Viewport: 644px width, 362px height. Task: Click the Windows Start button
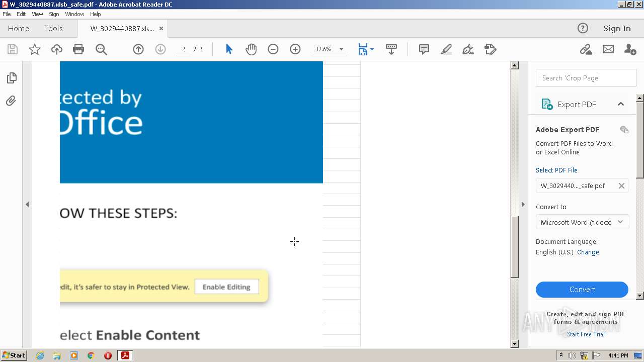(14, 355)
